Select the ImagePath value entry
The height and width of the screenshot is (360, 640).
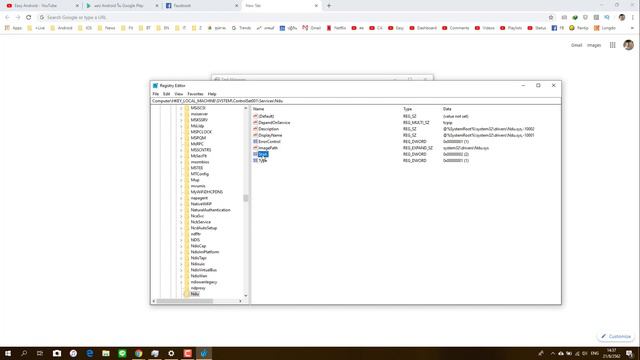pyautogui.click(x=268, y=148)
